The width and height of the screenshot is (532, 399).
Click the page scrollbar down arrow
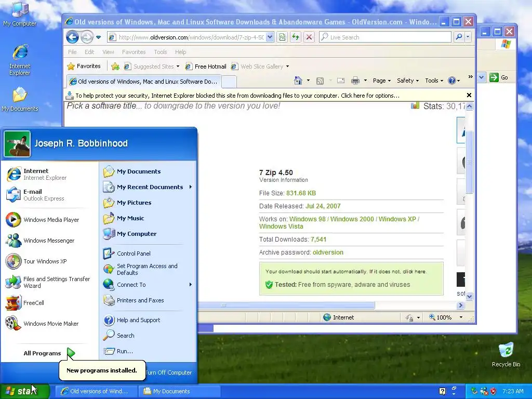click(x=470, y=296)
